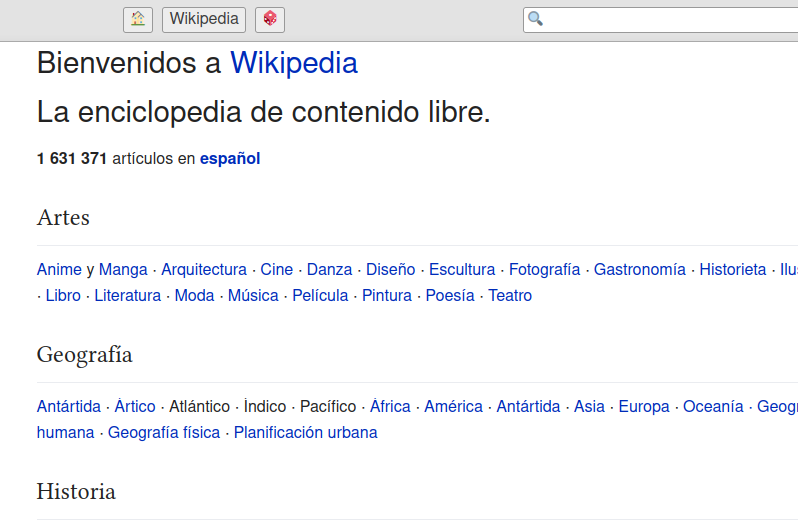Screen dimensions: 798x522
Task: Click the 1 631 371 article count
Action: tap(72, 158)
